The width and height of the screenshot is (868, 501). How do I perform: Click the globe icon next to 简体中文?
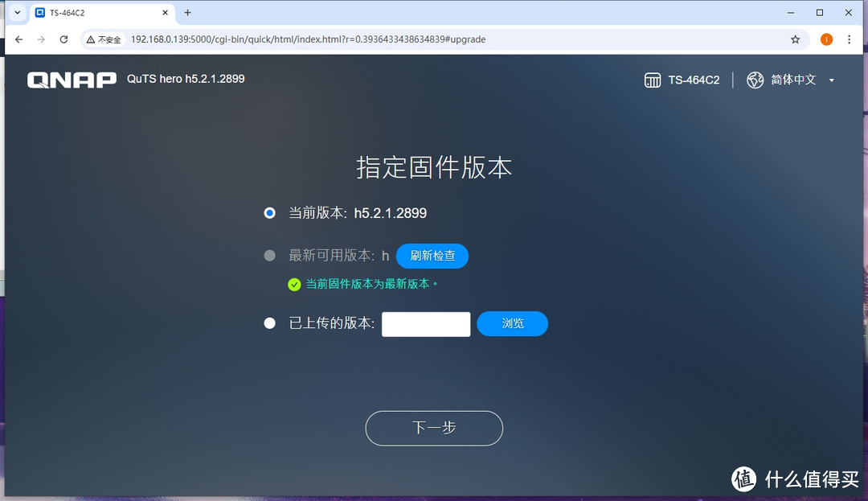pos(754,80)
